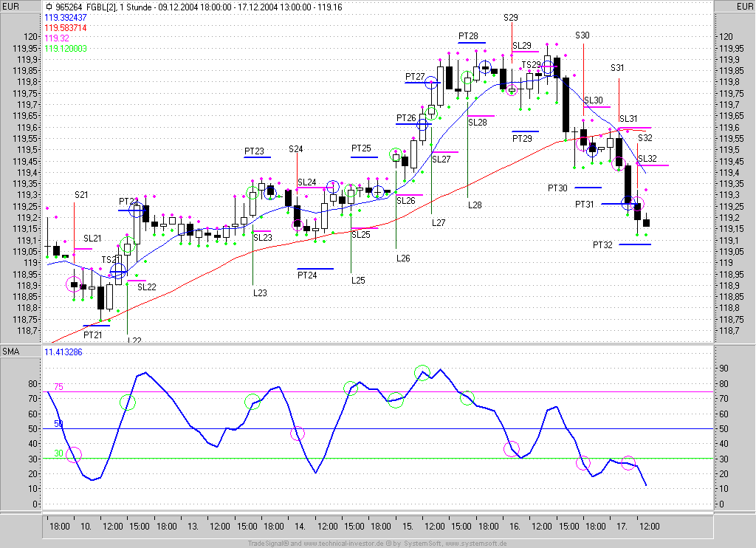Click the 118,7 price label on left axis
The width and height of the screenshot is (756, 548).
27,331
